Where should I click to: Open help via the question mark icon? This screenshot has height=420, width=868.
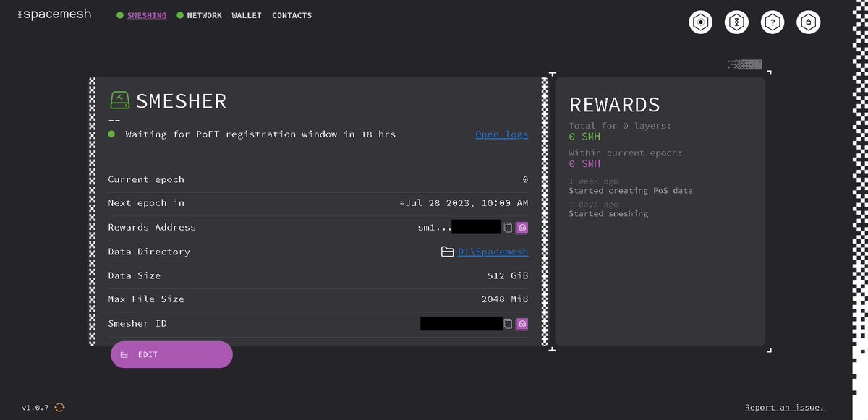(773, 22)
